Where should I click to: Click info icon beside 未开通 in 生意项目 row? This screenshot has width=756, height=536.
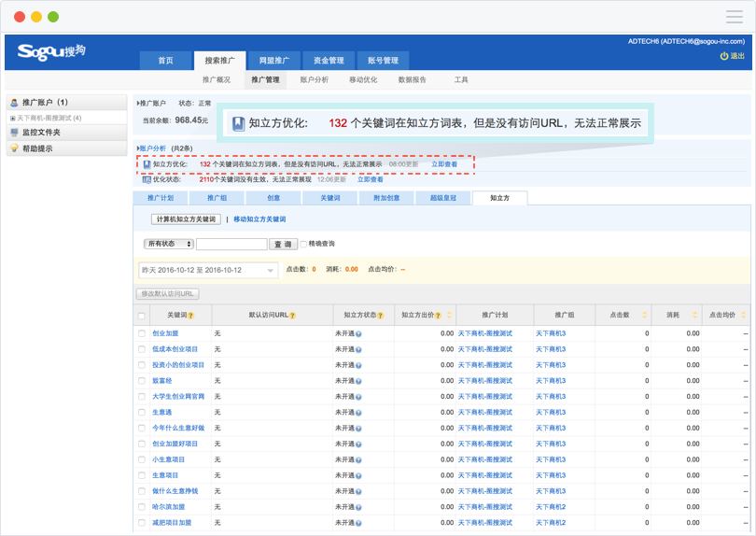point(358,475)
